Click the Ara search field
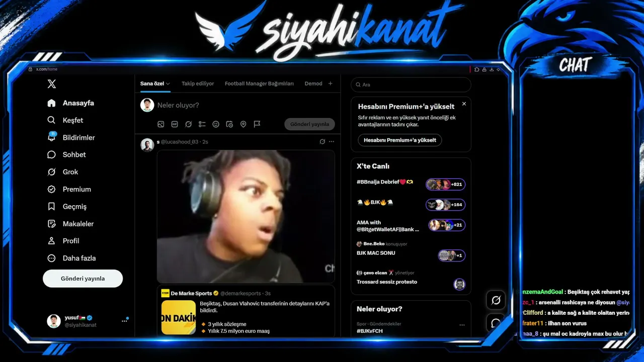Screen dimensions: 644x362 pos(411,84)
